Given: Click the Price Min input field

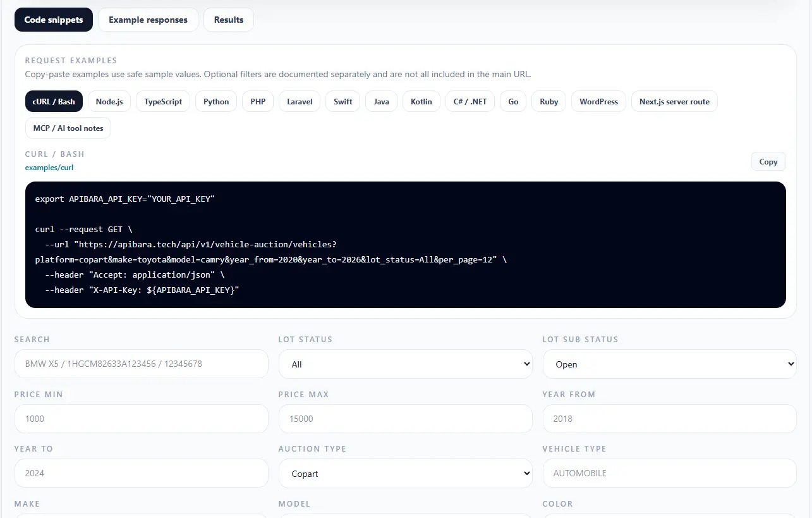Looking at the screenshot, I should coord(142,419).
